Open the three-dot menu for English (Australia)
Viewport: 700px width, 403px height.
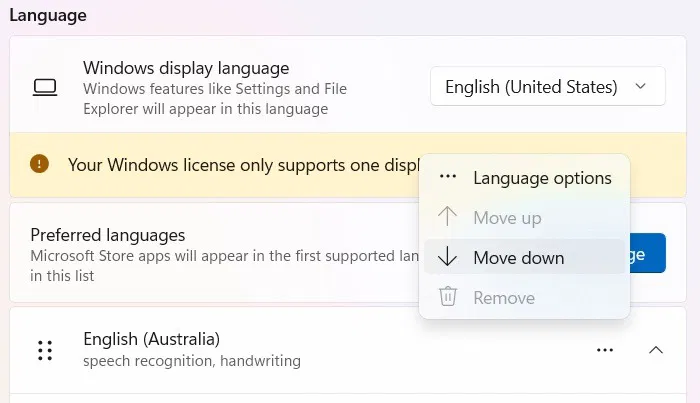click(x=605, y=350)
